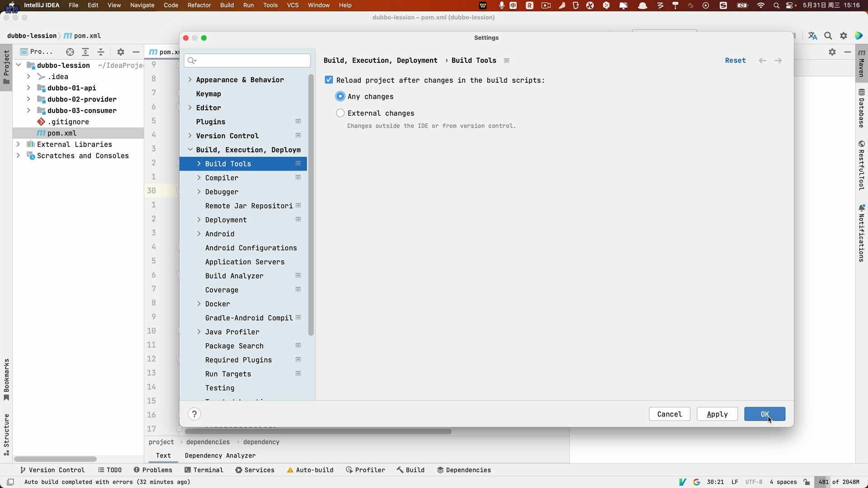Open the Database tool window
Image resolution: width=868 pixels, height=488 pixels.
point(862,108)
